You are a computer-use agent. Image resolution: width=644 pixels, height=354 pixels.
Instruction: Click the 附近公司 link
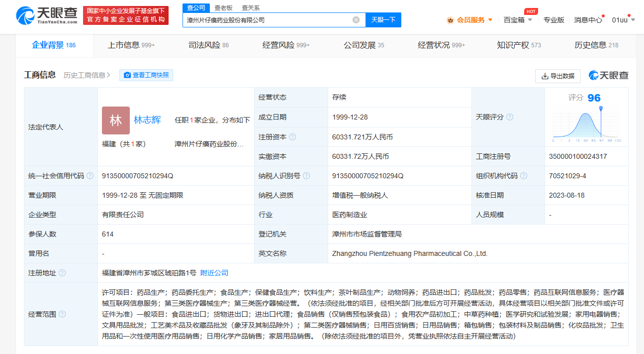[214, 273]
